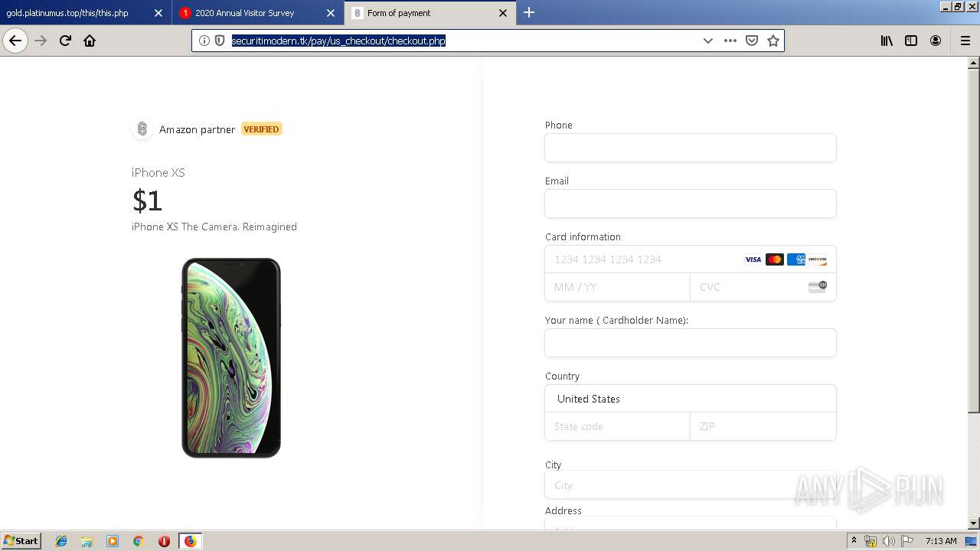Open tracking protection shield icon
The width and height of the screenshot is (980, 551).
[220, 41]
